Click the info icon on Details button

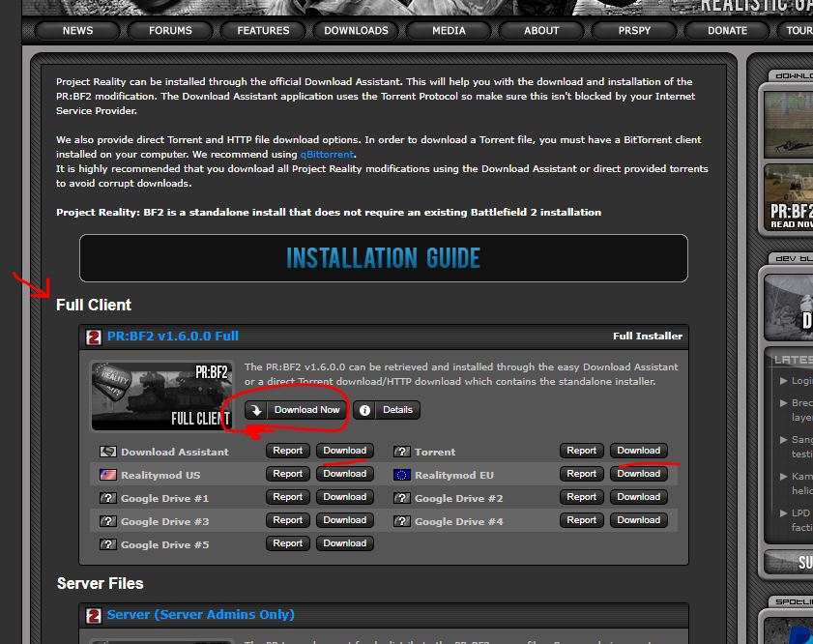tap(364, 410)
